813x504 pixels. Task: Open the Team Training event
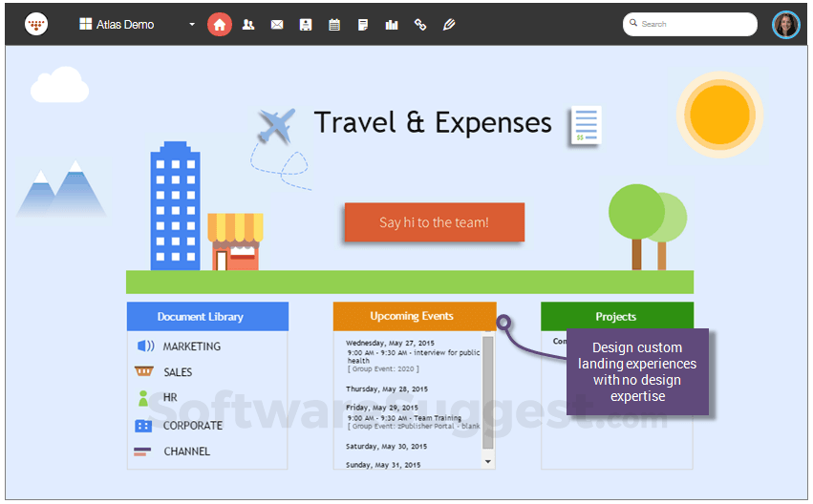coord(404,418)
